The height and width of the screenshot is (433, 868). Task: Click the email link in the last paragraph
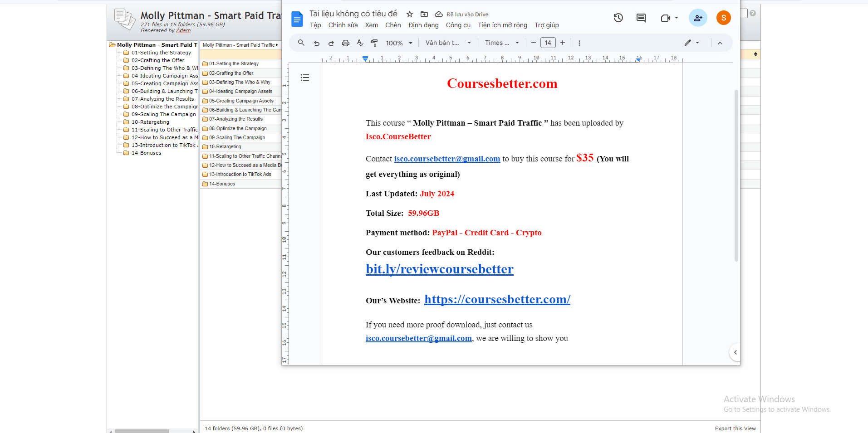(419, 338)
